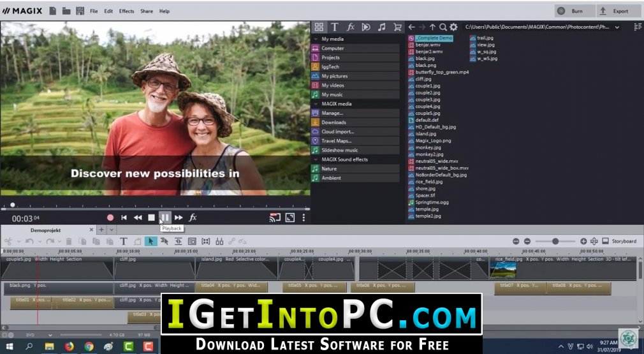Image resolution: width=644 pixels, height=354 pixels.
Task: Open the Help menu
Action: [165, 11]
